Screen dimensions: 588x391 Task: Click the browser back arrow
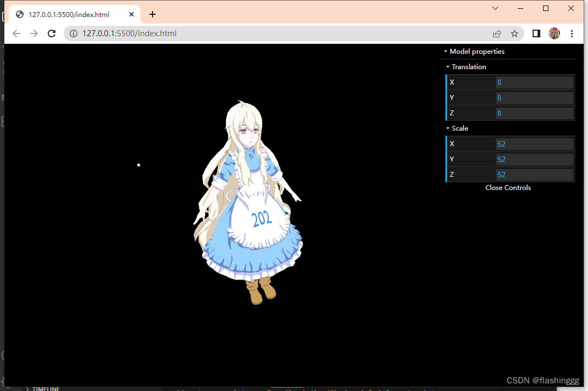pos(16,33)
